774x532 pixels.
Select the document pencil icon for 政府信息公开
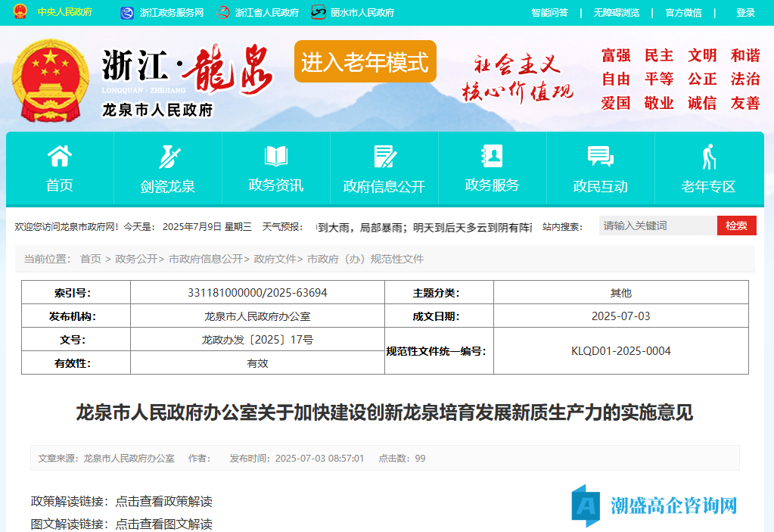point(384,157)
